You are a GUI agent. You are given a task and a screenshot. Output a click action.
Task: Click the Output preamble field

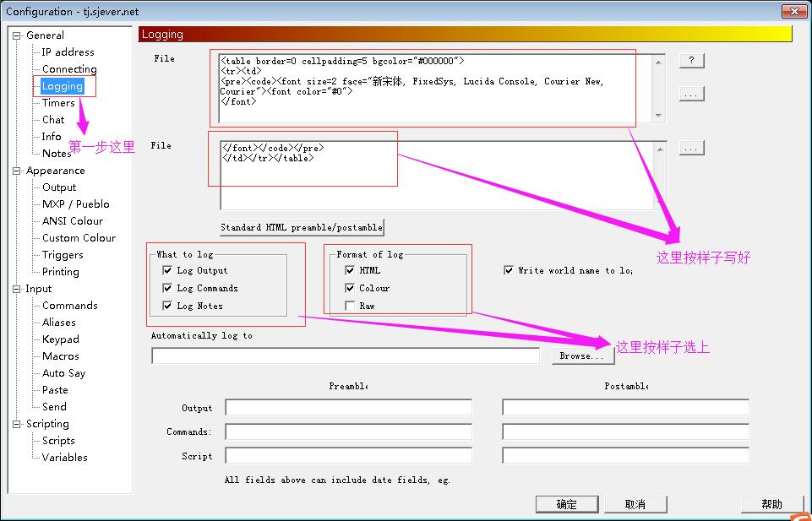pos(348,407)
